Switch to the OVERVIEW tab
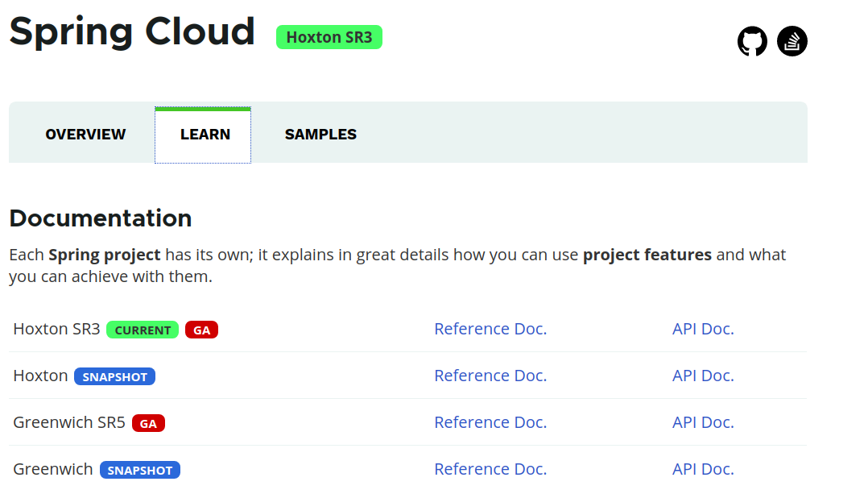 [x=85, y=134]
